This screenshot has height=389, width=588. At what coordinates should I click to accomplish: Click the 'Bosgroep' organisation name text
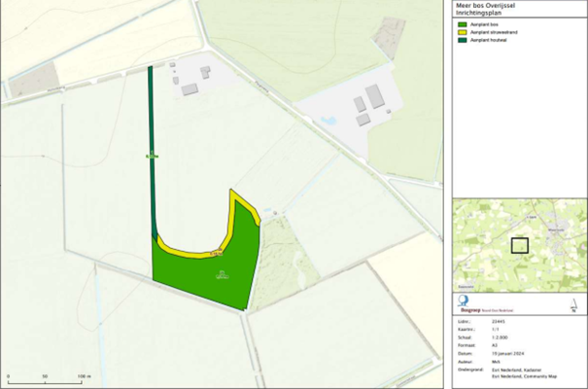click(470, 310)
